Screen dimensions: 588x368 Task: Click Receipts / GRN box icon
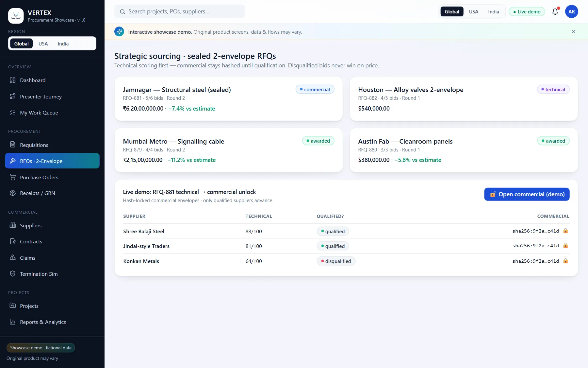[x=13, y=193]
